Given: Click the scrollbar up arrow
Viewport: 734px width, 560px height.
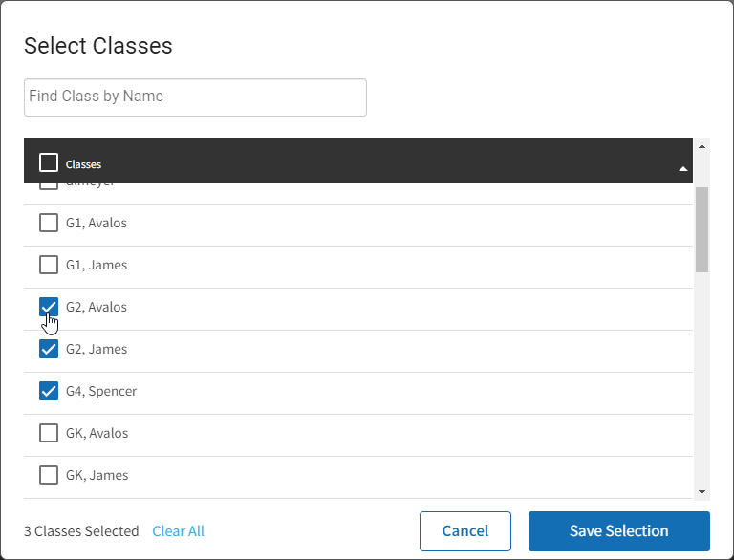Looking at the screenshot, I should [702, 146].
